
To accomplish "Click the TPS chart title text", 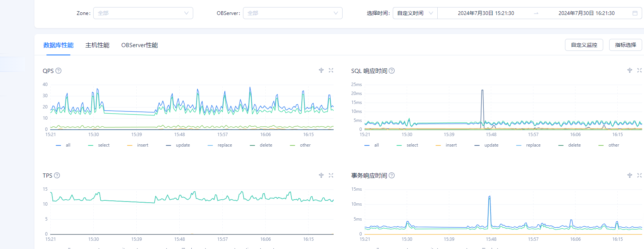I will [48, 175].
